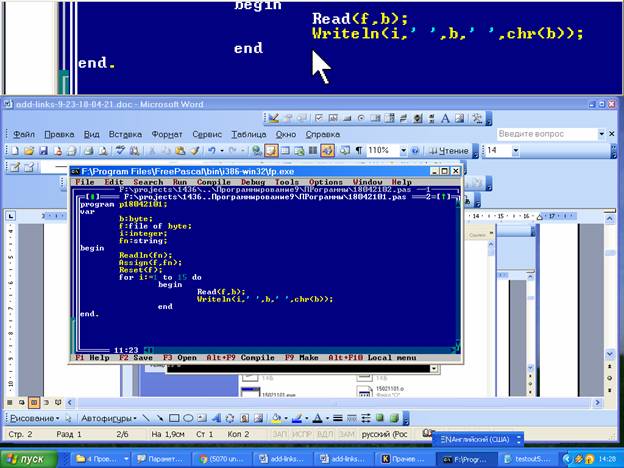This screenshot has width=624, height=468.
Task: Click Print Preview icon in Word toolbar
Action: [x=103, y=151]
